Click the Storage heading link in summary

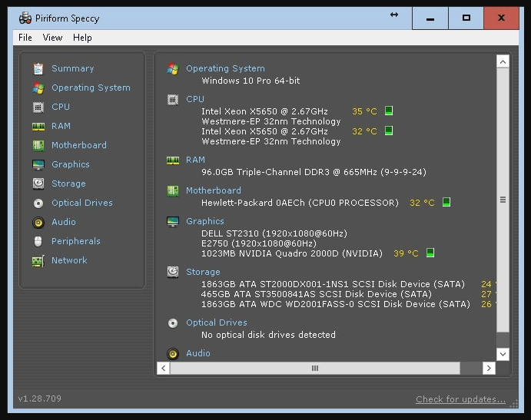click(x=203, y=272)
